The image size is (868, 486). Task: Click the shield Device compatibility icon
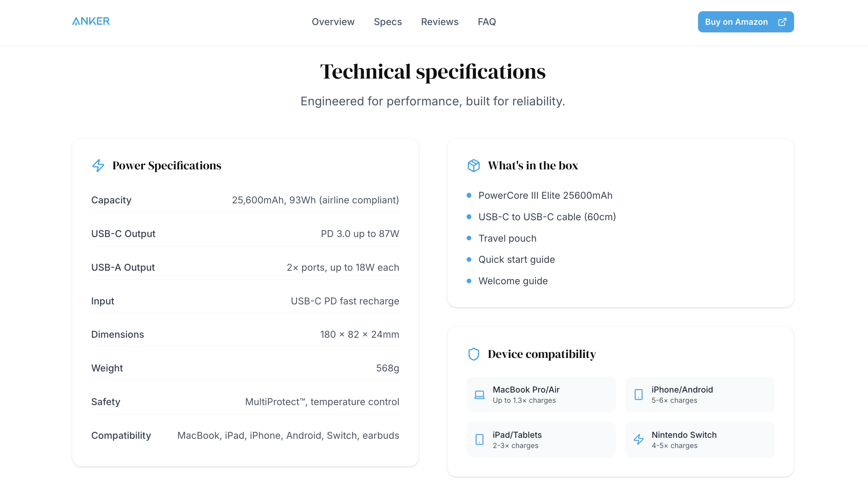tap(473, 354)
